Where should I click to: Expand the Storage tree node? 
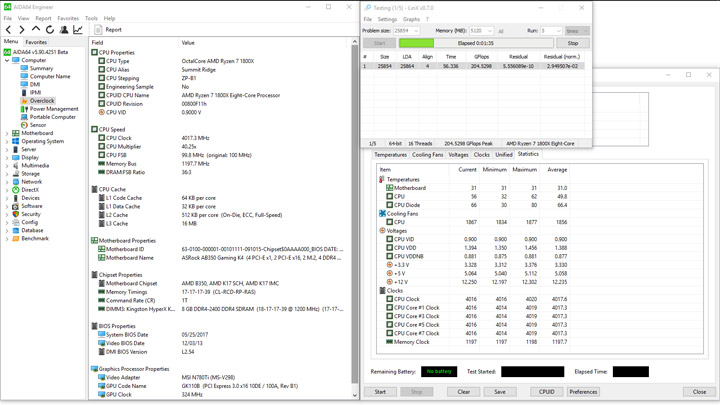[7, 174]
